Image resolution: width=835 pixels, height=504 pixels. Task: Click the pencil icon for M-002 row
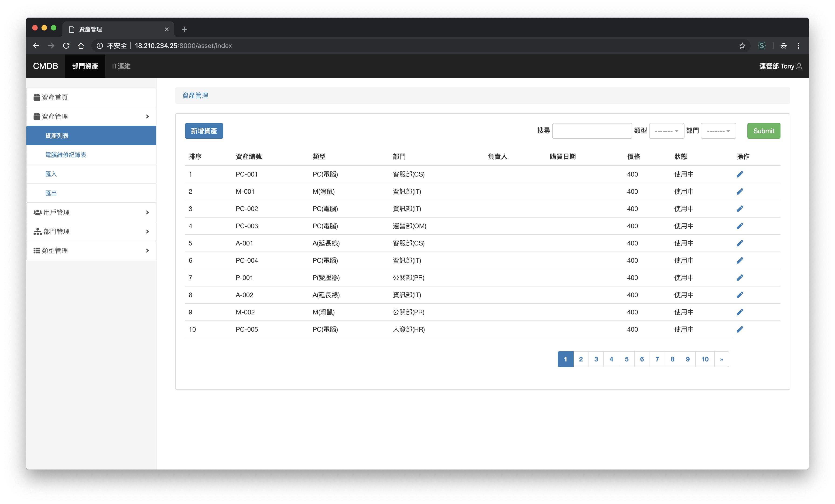pyautogui.click(x=739, y=312)
